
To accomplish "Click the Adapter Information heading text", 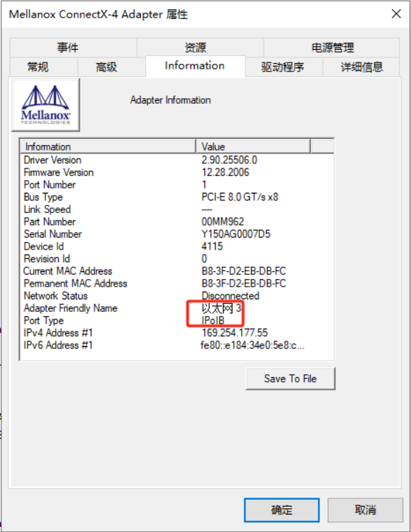I will pyautogui.click(x=170, y=100).
